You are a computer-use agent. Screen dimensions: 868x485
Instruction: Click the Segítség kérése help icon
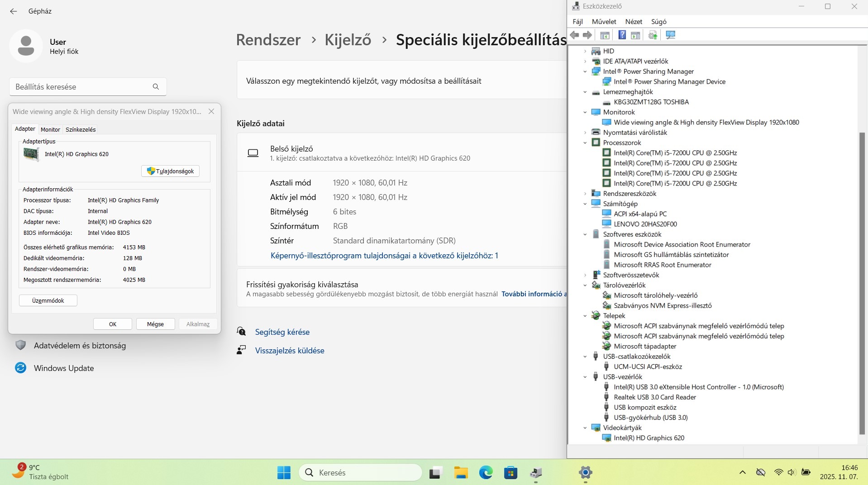point(242,332)
